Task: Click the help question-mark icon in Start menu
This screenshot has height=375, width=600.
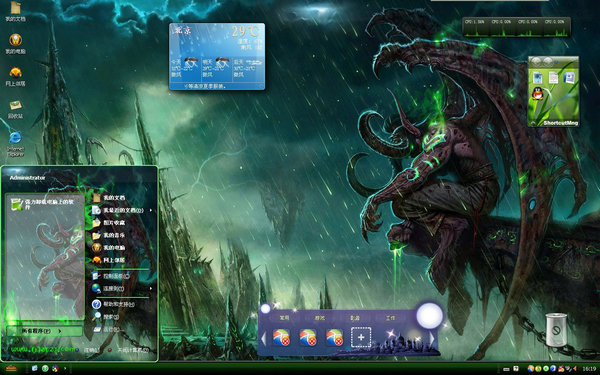Action: point(96,304)
